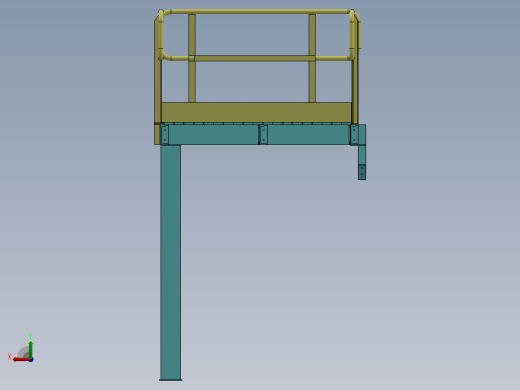520x390 pixels.
Task: Select the right inner yellow baluster post
Action: click(312, 58)
